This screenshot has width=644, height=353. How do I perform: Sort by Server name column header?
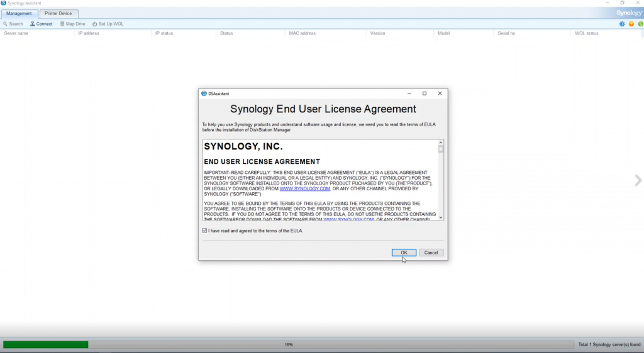(16, 33)
